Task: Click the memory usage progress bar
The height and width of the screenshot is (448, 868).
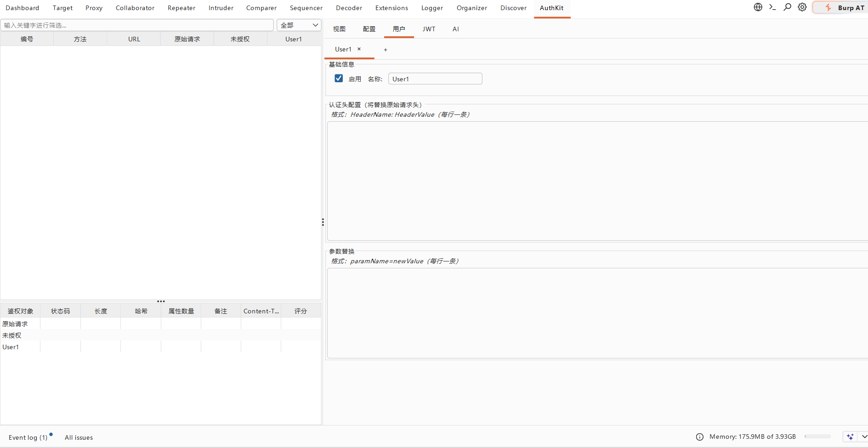Action: (817, 437)
